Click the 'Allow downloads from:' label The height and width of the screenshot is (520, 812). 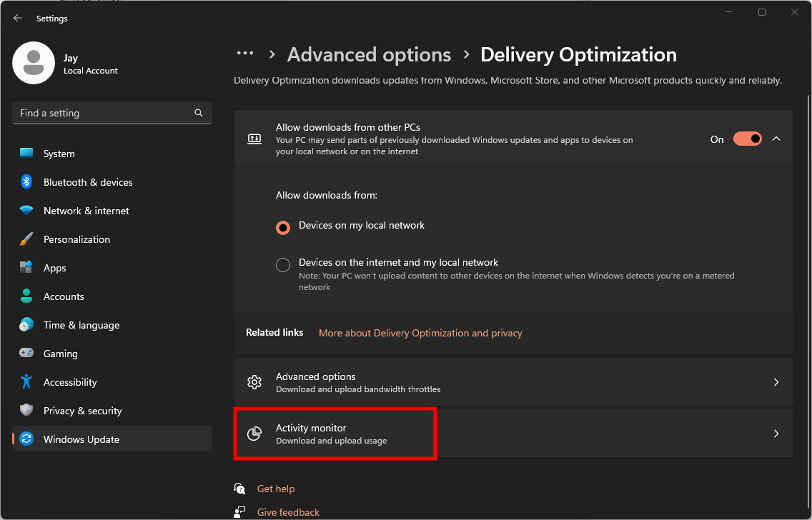click(326, 195)
